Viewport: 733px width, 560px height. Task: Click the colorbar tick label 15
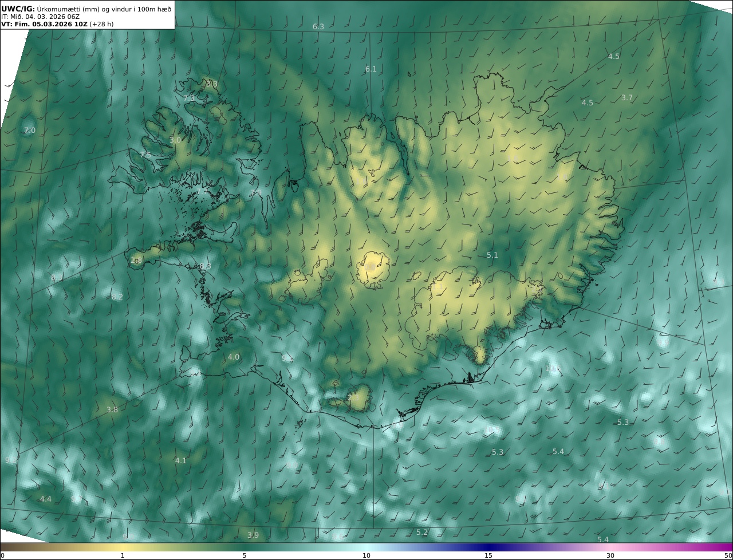tap(488, 556)
